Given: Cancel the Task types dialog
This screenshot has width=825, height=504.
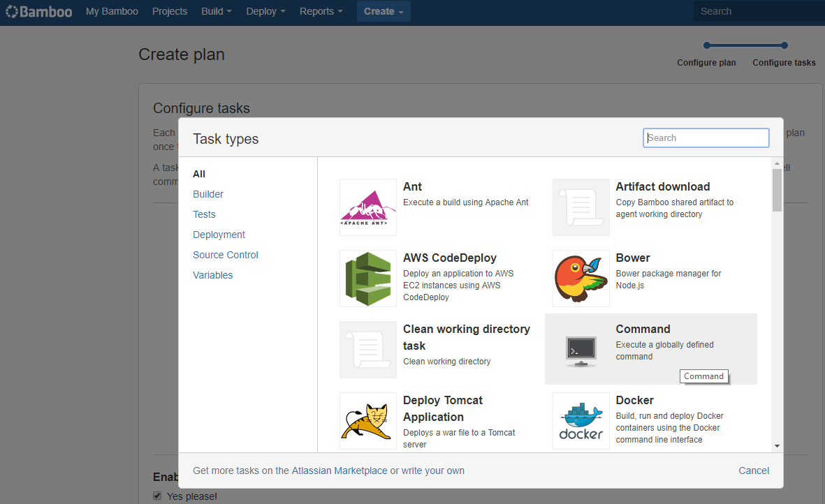Looking at the screenshot, I should tap(754, 471).
